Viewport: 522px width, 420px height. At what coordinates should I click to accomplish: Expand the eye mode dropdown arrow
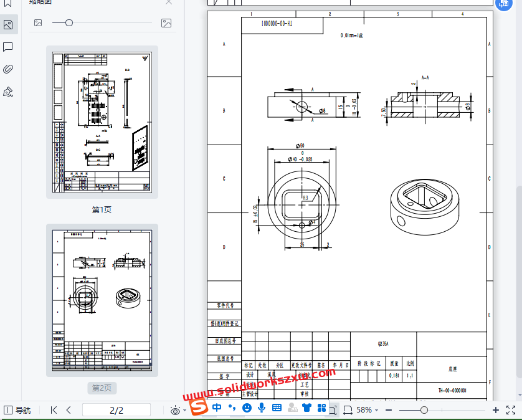coord(185,411)
